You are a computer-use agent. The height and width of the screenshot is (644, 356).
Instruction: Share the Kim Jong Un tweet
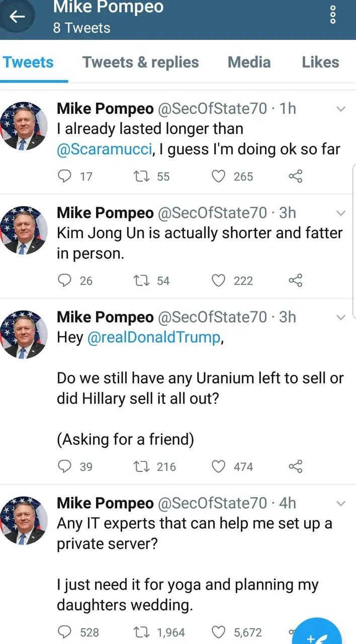click(x=296, y=280)
